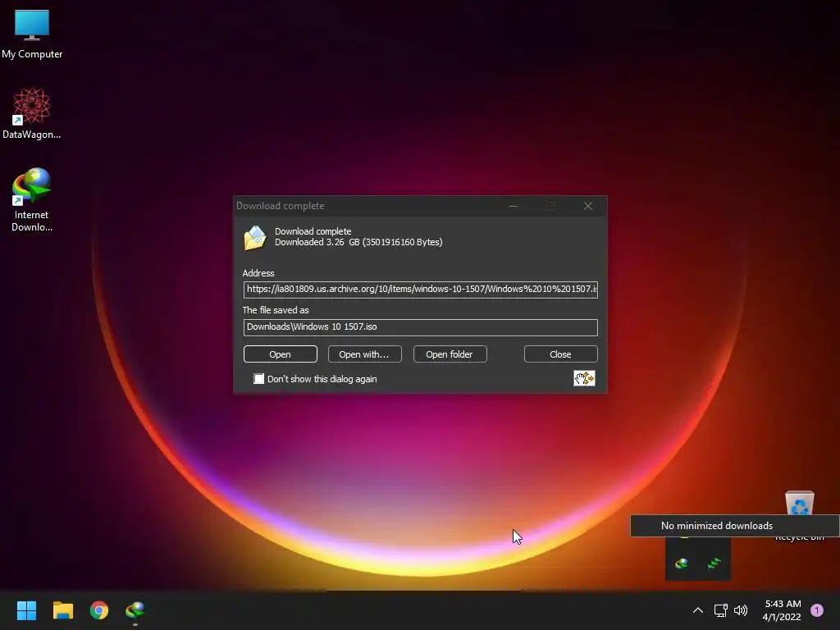
Task: Click the Open with... button
Action: (365, 354)
